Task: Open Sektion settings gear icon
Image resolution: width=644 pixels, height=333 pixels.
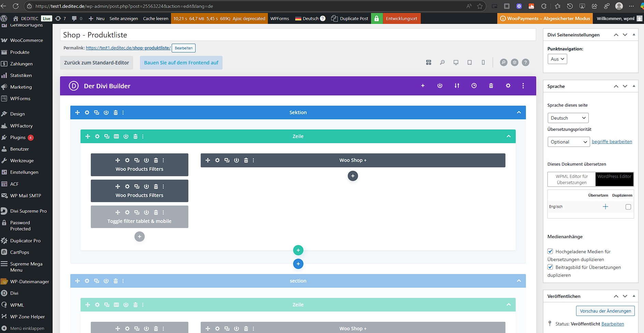Action: [87, 112]
